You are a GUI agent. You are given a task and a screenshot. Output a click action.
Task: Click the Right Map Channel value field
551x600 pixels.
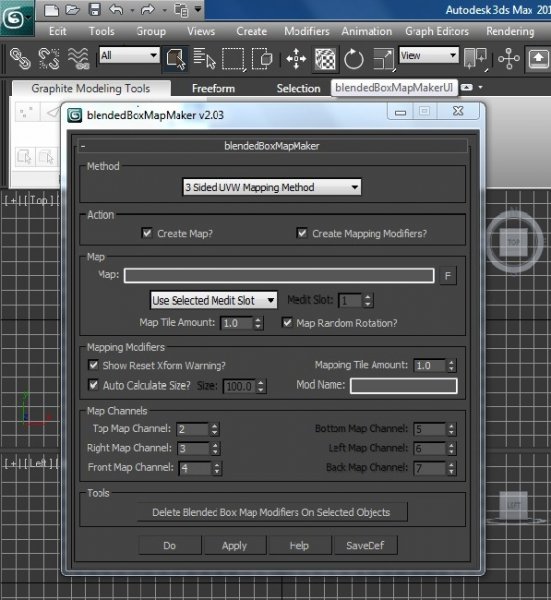[x=194, y=448]
